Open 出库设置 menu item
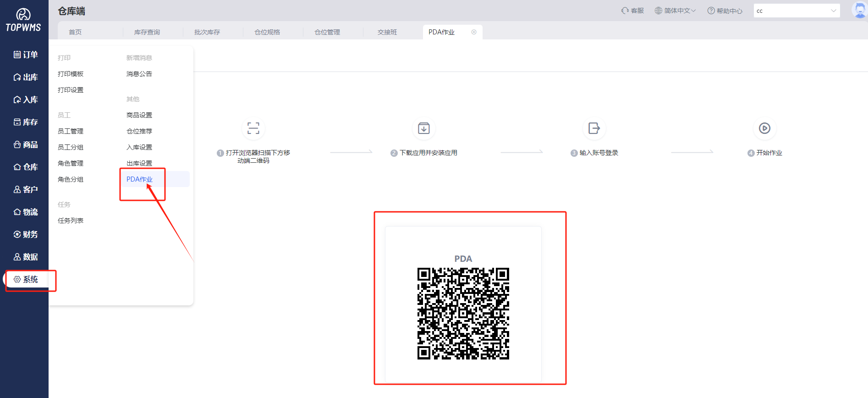The width and height of the screenshot is (868, 398). tap(139, 163)
